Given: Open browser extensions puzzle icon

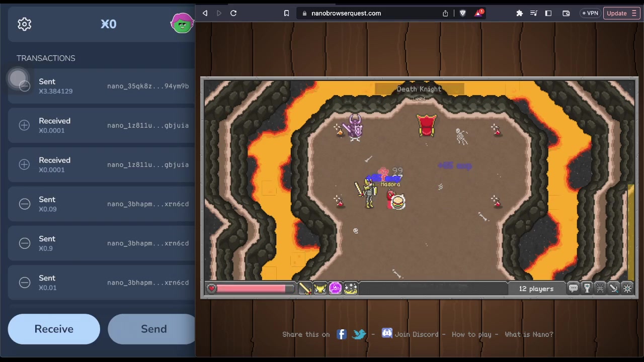Looking at the screenshot, I should point(519,13).
